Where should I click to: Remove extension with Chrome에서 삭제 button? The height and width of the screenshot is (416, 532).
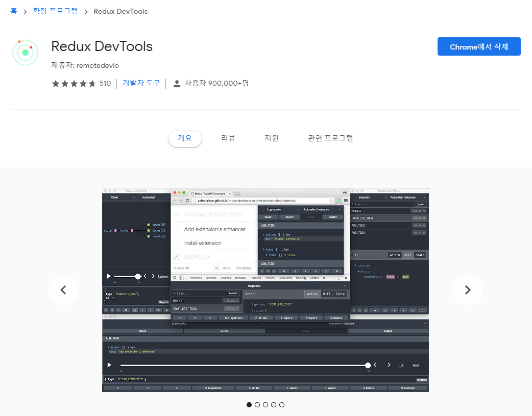click(479, 46)
